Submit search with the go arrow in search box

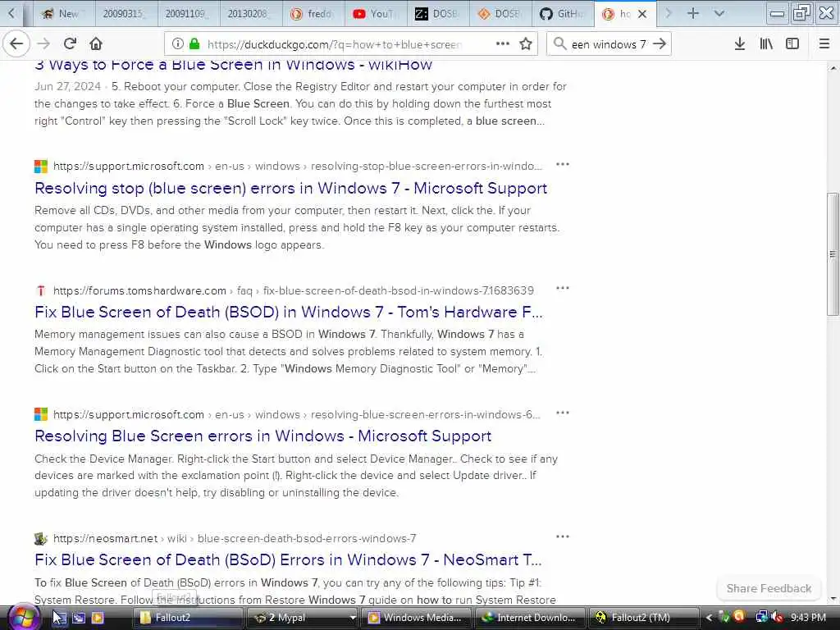coord(660,44)
